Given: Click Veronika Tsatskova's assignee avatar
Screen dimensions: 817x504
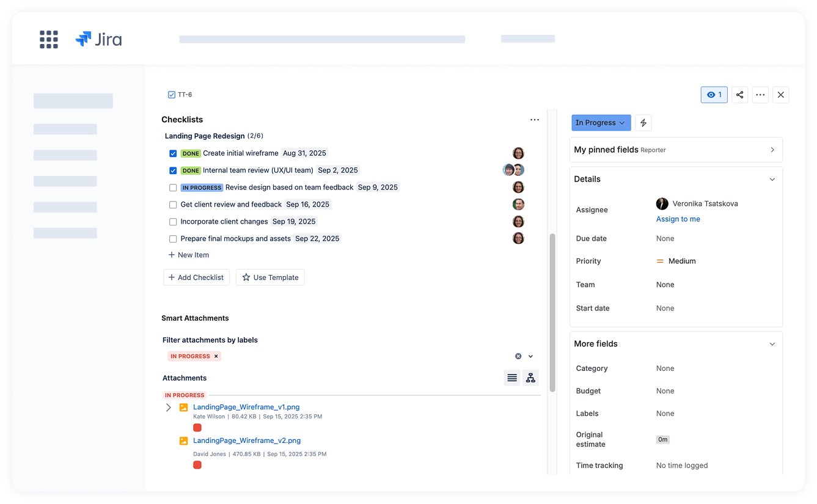Looking at the screenshot, I should tap(662, 203).
